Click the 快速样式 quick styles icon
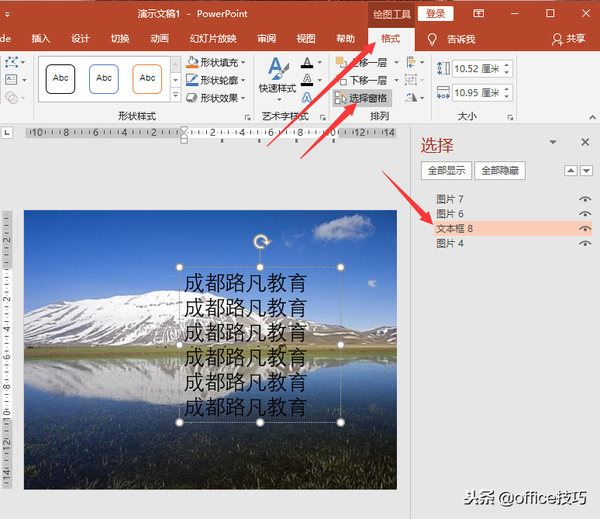 pos(276,68)
